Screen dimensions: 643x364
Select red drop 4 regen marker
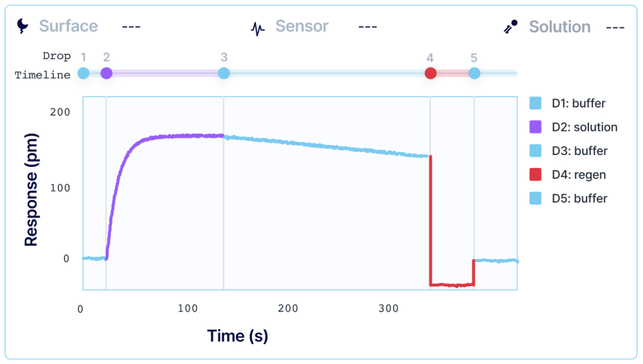(431, 74)
